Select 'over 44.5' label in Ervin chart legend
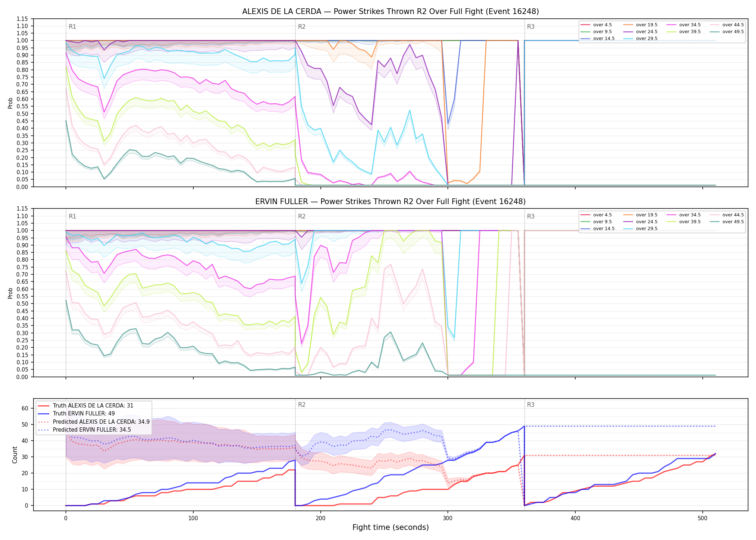The width and height of the screenshot is (756, 540). (x=733, y=215)
